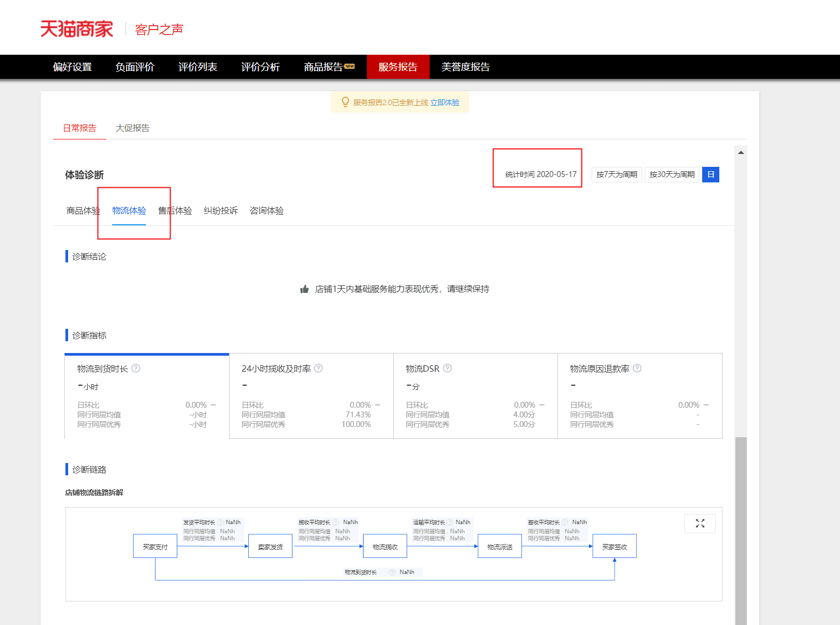Select the 24小时揽收及时率 metric card

coord(311,396)
